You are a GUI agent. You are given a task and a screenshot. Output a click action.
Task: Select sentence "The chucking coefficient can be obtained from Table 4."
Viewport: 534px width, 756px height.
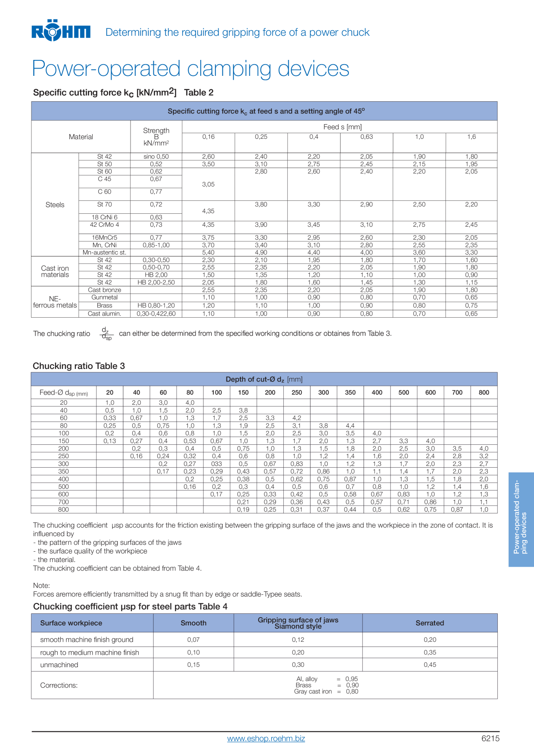(118, 568)
